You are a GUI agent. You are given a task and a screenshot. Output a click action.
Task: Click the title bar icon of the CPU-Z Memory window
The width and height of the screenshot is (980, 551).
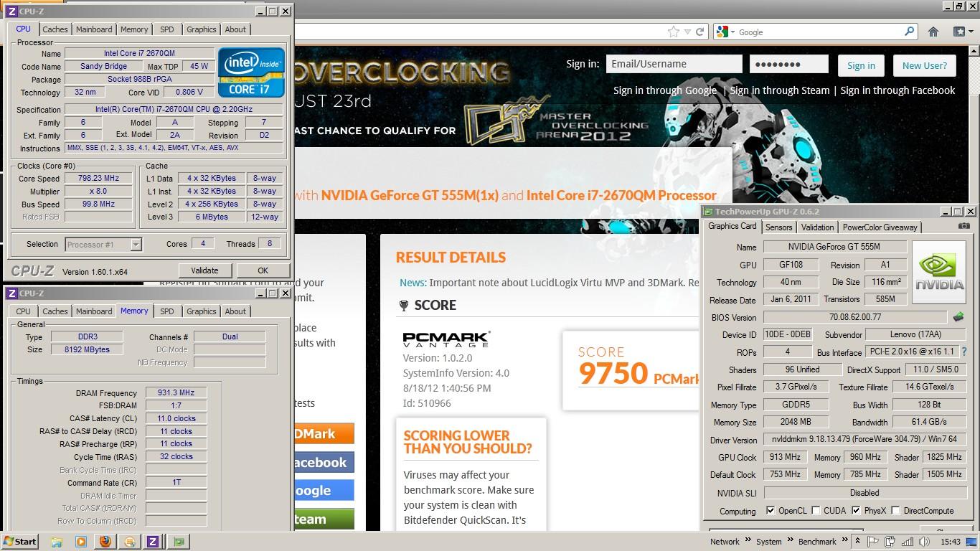pyautogui.click(x=11, y=293)
